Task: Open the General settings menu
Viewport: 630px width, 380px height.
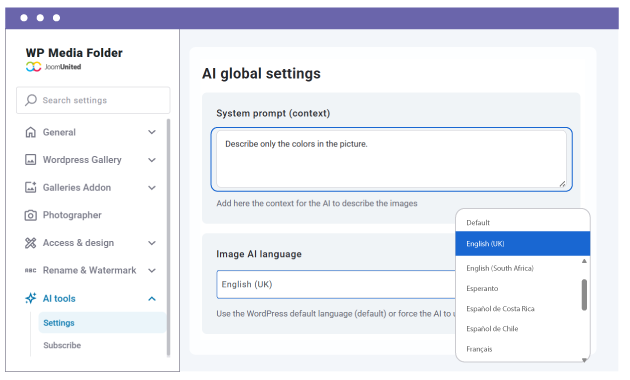Action: pos(59,132)
